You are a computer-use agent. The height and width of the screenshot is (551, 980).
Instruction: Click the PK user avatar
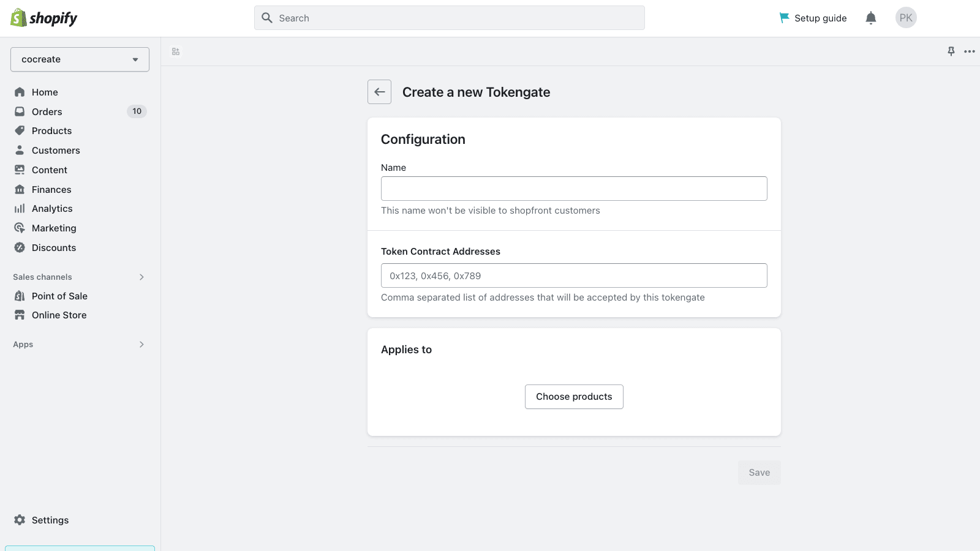click(x=905, y=18)
